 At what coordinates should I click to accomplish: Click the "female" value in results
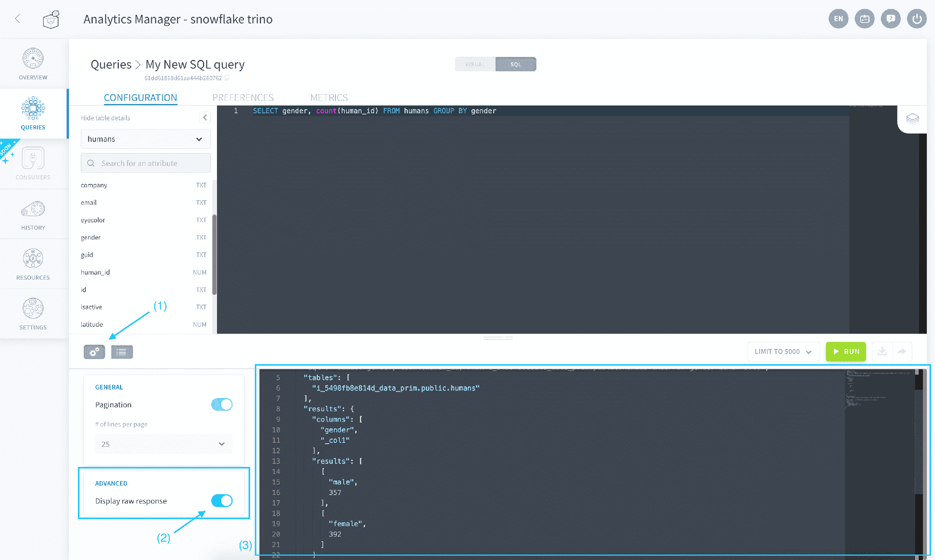click(346, 524)
